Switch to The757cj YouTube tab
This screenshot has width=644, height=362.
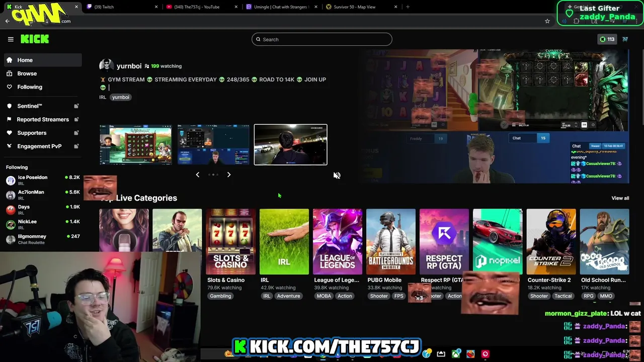[x=201, y=7]
